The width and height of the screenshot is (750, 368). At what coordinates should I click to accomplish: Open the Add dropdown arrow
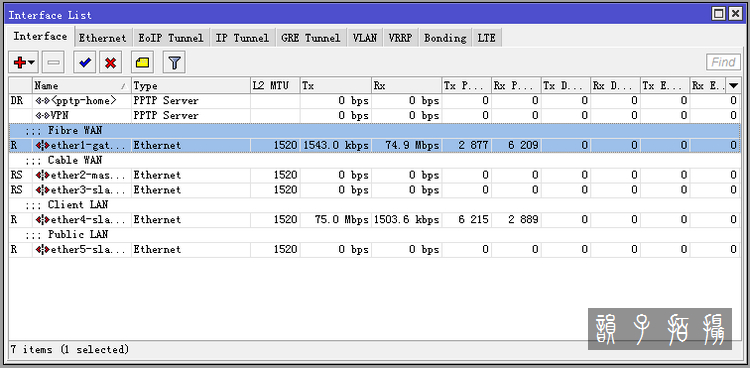[32, 63]
